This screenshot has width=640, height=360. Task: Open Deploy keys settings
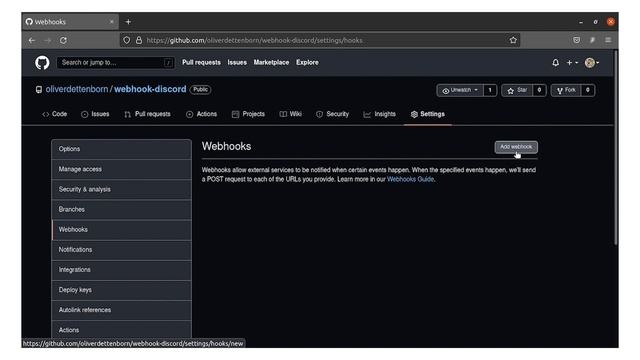(x=122, y=290)
